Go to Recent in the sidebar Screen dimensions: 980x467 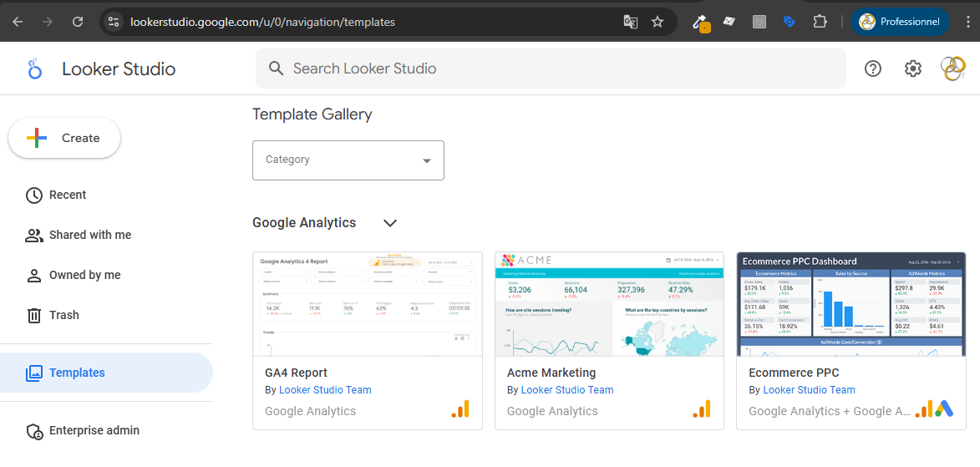coord(67,195)
